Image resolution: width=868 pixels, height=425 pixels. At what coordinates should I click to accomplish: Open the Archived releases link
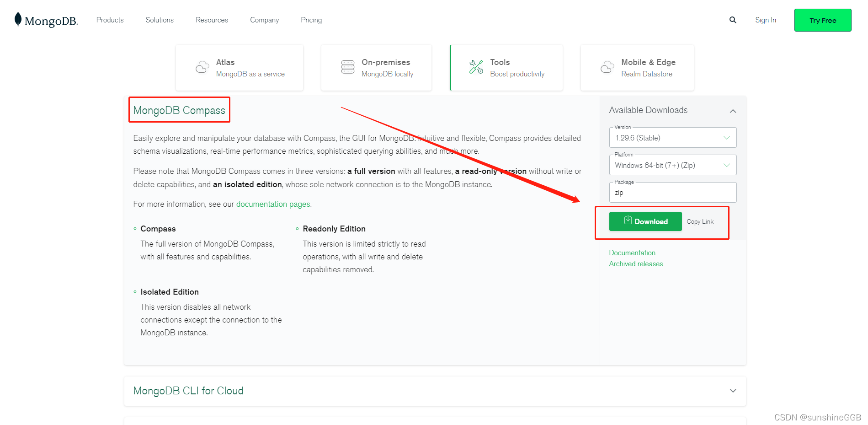point(636,264)
